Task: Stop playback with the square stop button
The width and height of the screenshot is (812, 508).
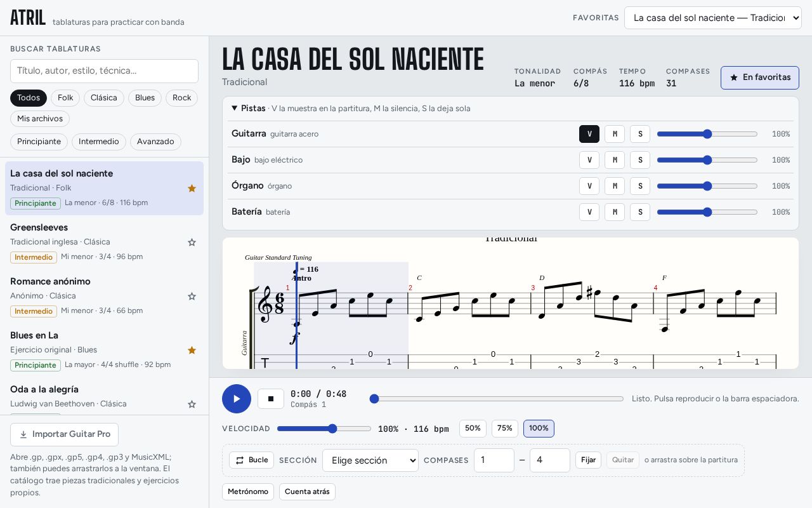Action: click(x=271, y=399)
